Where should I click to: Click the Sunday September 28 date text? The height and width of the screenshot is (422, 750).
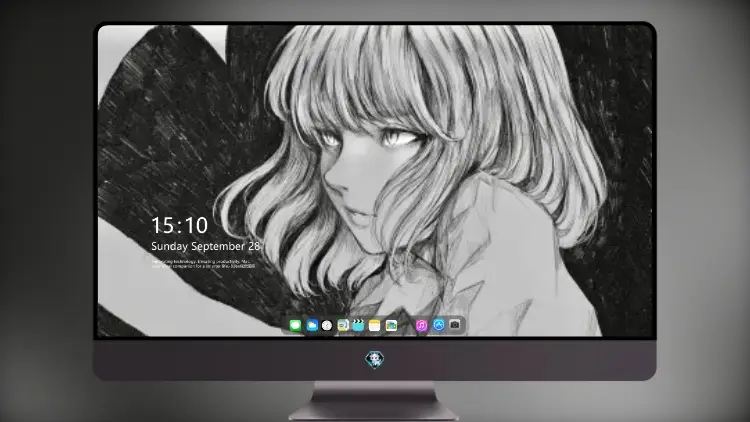click(x=205, y=246)
